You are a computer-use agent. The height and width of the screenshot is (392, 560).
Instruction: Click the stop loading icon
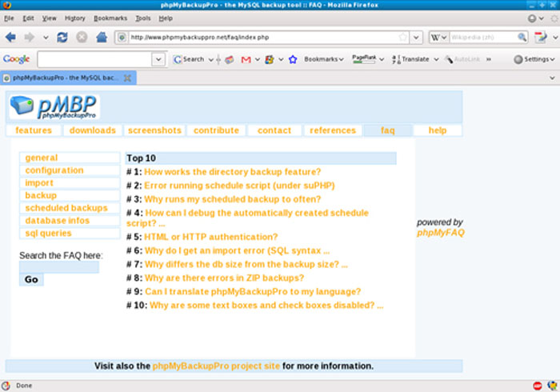82,37
